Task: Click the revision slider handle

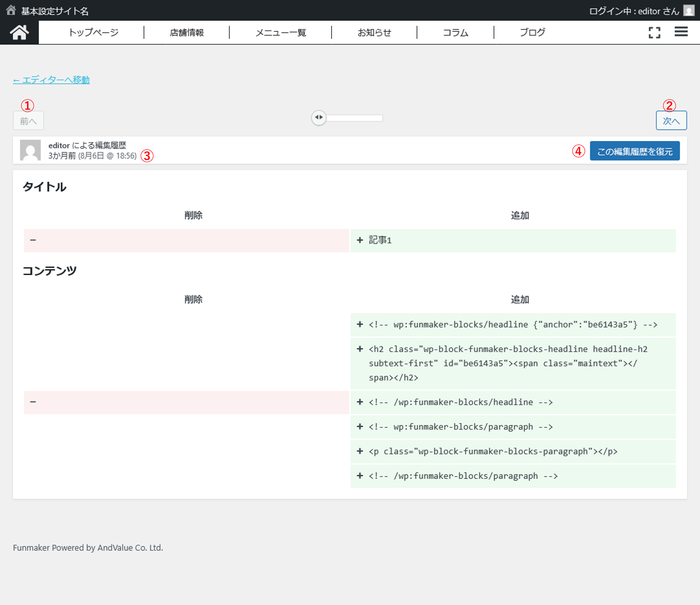Action: pyautogui.click(x=318, y=117)
